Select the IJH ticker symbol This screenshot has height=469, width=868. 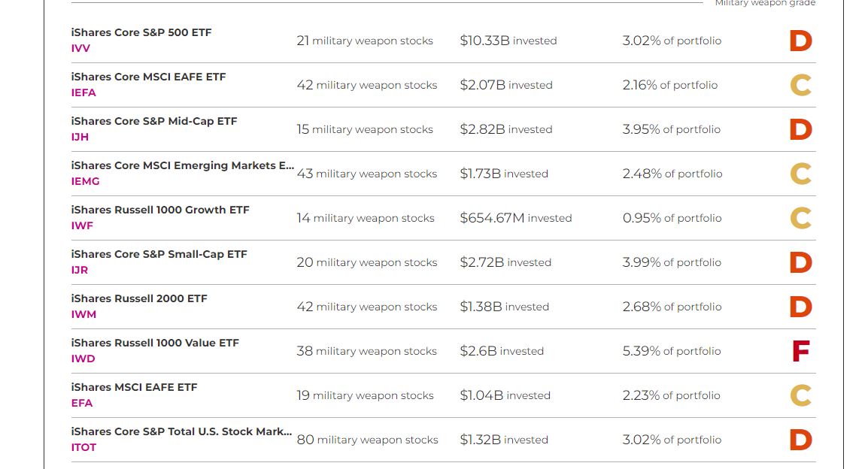click(80, 137)
